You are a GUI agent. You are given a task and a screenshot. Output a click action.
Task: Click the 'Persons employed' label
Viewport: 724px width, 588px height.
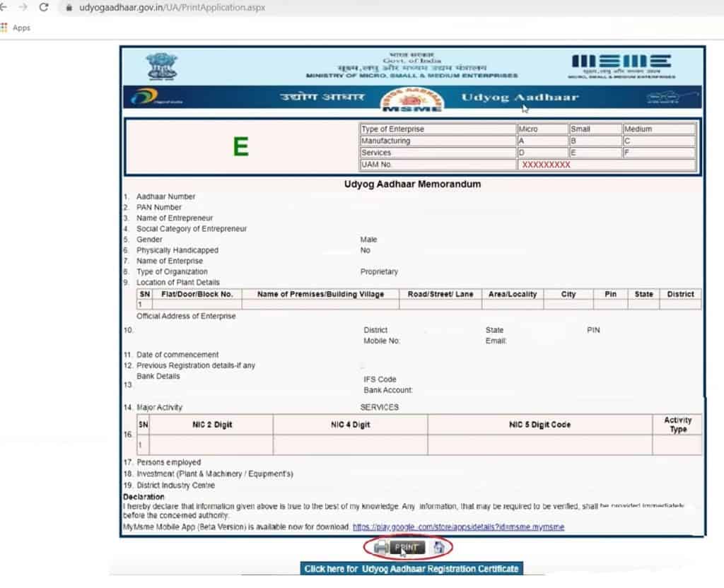click(x=168, y=462)
